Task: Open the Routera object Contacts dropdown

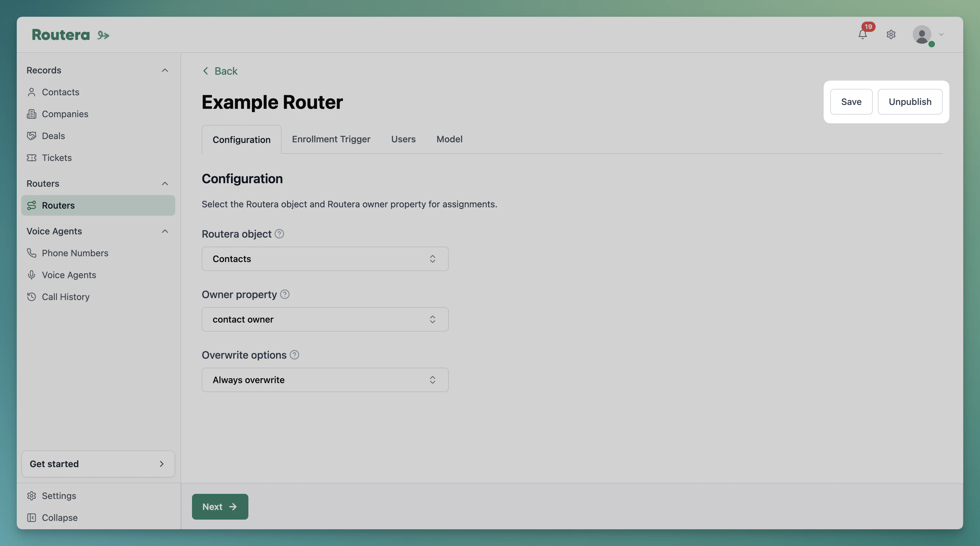Action: click(x=325, y=259)
